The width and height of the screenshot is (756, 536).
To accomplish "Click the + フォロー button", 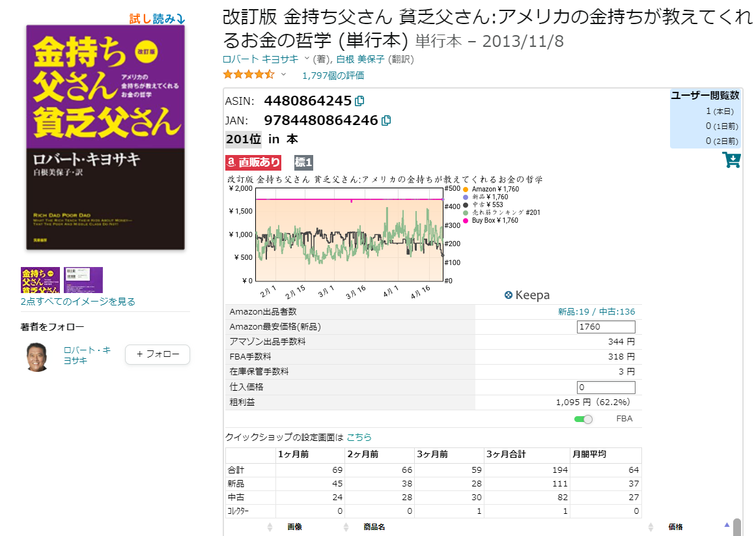I will [x=158, y=354].
